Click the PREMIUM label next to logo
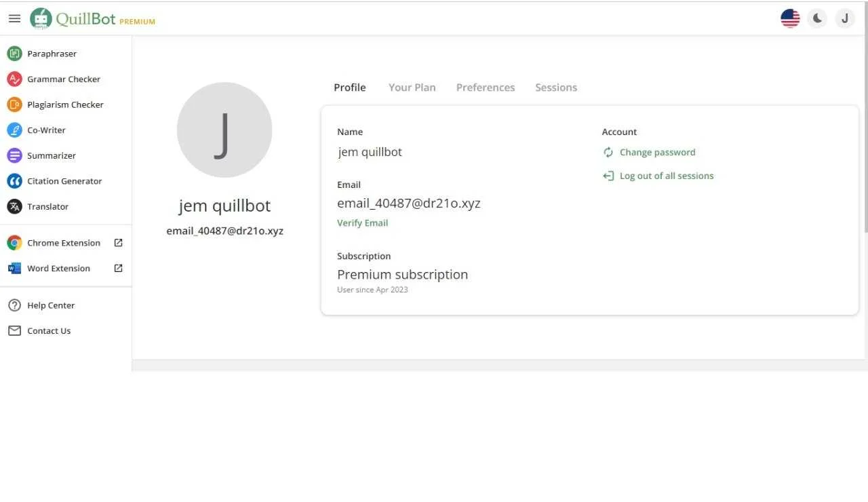The width and height of the screenshot is (868, 502). tap(138, 22)
